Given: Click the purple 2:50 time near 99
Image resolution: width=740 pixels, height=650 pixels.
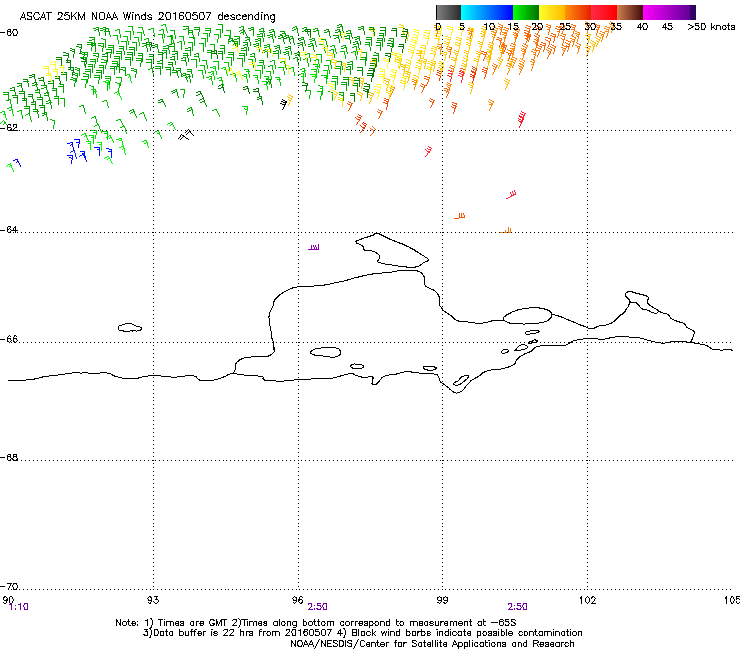Looking at the screenshot, I should [517, 607].
